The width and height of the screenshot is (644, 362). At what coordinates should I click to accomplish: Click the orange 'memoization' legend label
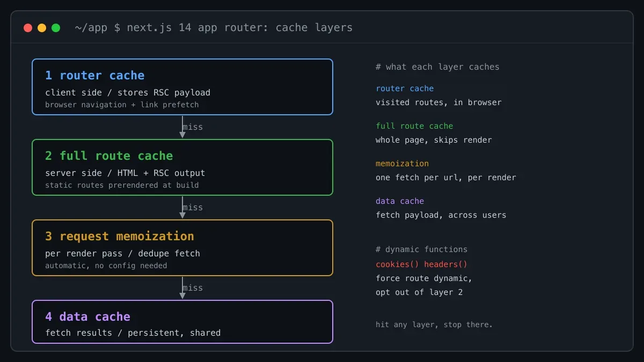coord(402,164)
